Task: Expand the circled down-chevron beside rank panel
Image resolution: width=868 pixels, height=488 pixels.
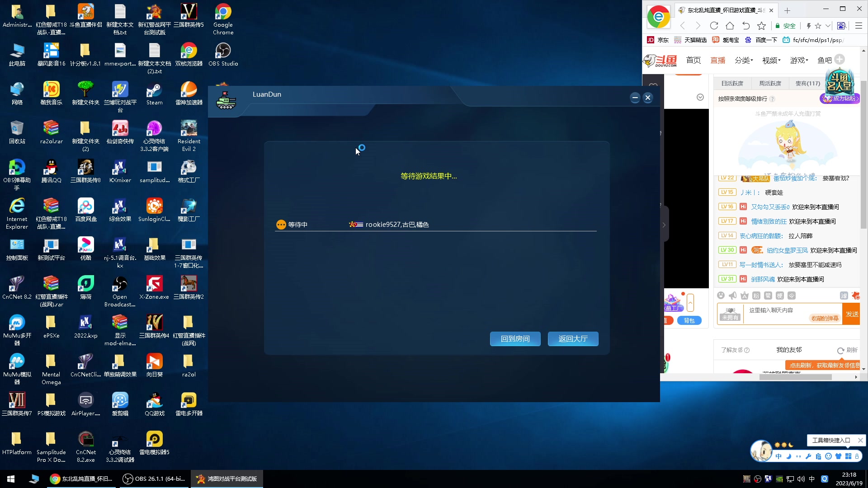Action: 700,97
